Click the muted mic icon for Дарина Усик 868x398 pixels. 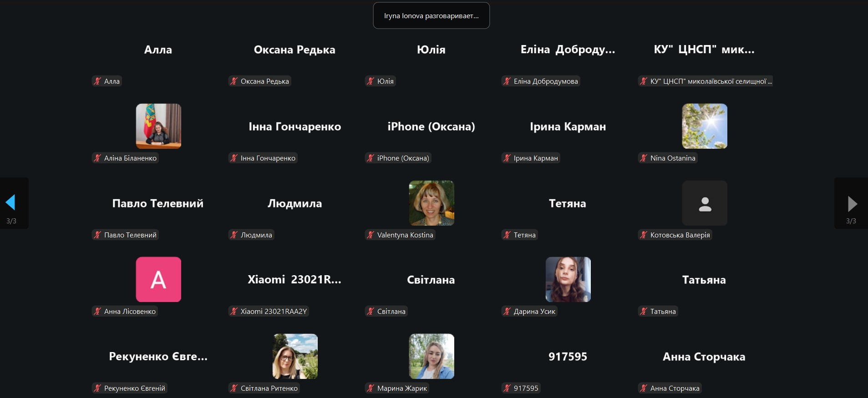click(507, 311)
